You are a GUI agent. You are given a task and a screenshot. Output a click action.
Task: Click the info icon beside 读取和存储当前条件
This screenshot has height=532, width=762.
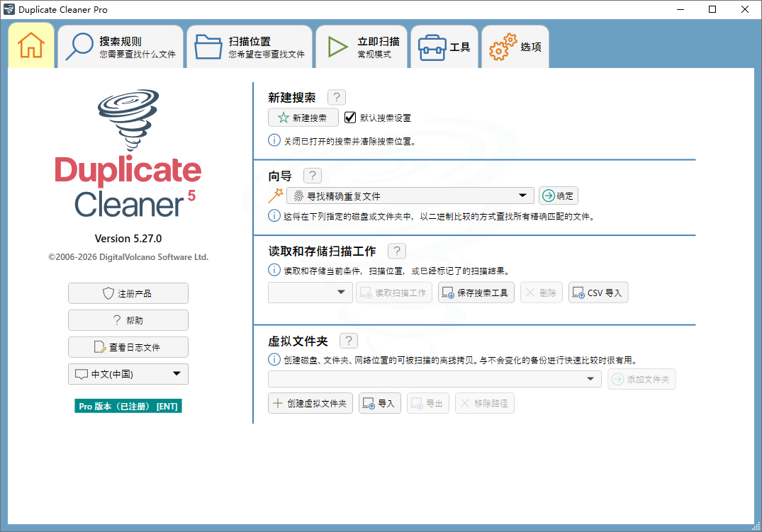[x=274, y=270]
